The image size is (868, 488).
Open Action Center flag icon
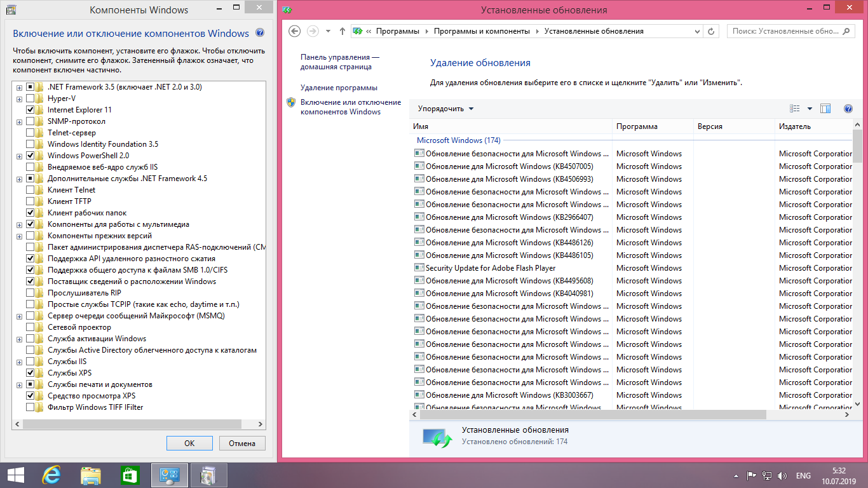[x=751, y=475]
